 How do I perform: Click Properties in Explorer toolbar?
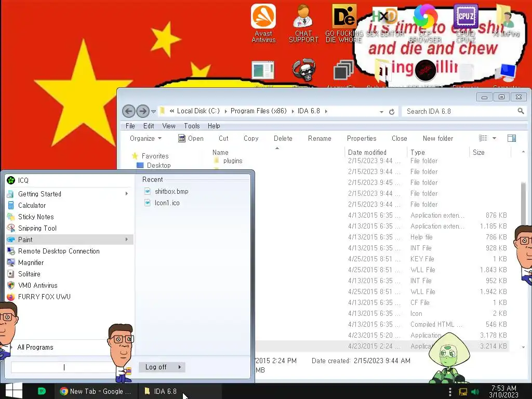[362, 138]
